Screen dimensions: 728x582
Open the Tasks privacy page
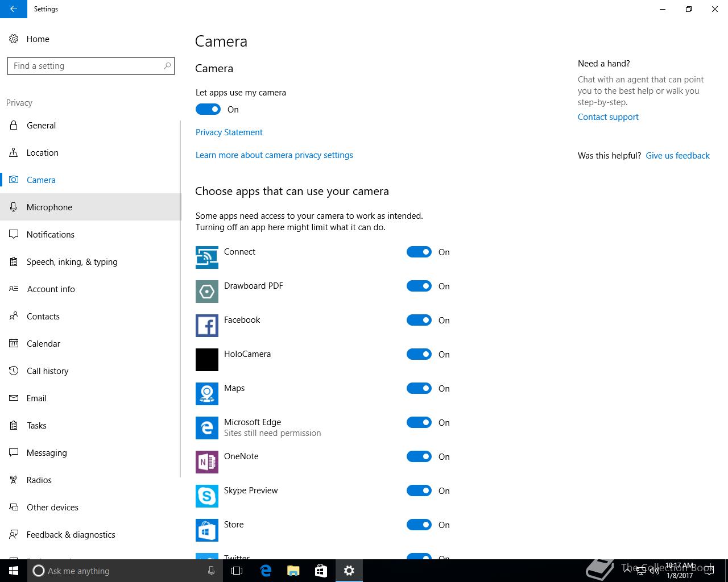[x=90, y=425]
